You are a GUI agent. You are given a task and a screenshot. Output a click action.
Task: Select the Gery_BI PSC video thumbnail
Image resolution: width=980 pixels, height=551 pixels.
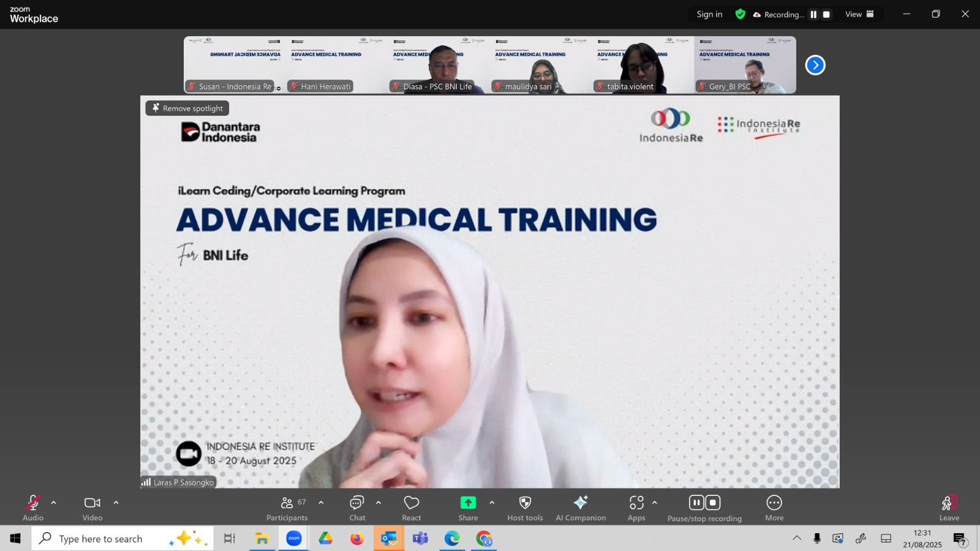coord(745,65)
